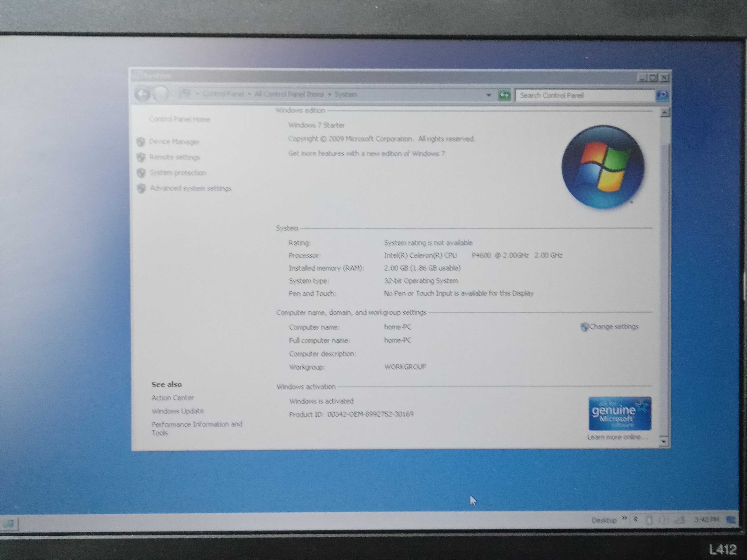This screenshot has width=747, height=560.
Task: Open Performance Information and Tools
Action: (x=197, y=428)
